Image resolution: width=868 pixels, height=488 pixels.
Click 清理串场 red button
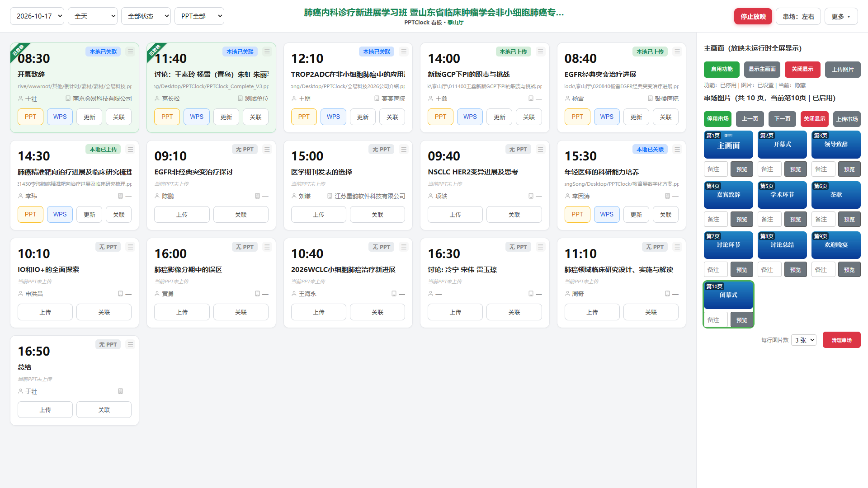coord(841,340)
